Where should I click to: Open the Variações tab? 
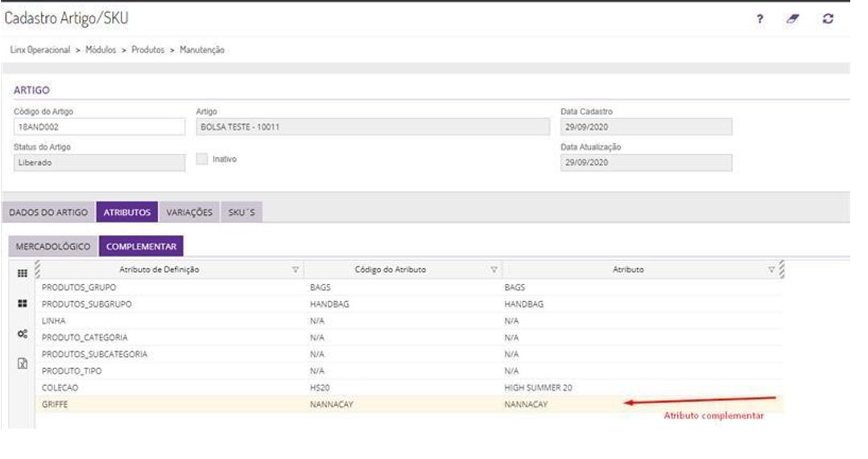pyautogui.click(x=189, y=213)
